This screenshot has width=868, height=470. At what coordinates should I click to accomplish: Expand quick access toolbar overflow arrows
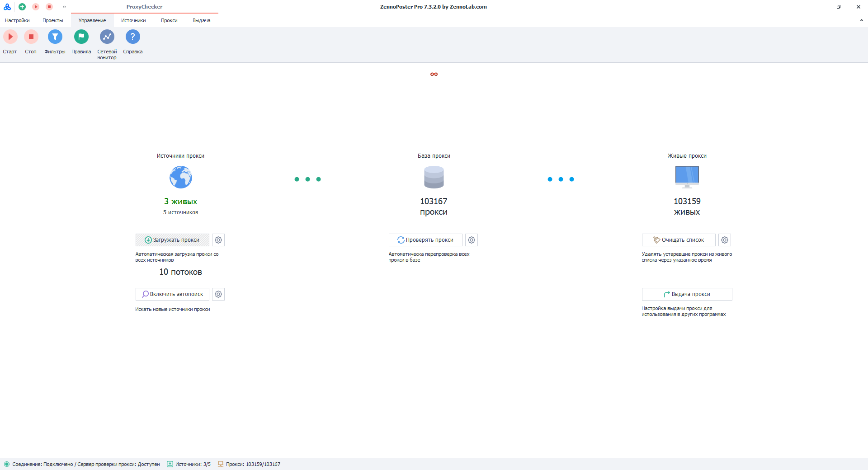tap(64, 7)
